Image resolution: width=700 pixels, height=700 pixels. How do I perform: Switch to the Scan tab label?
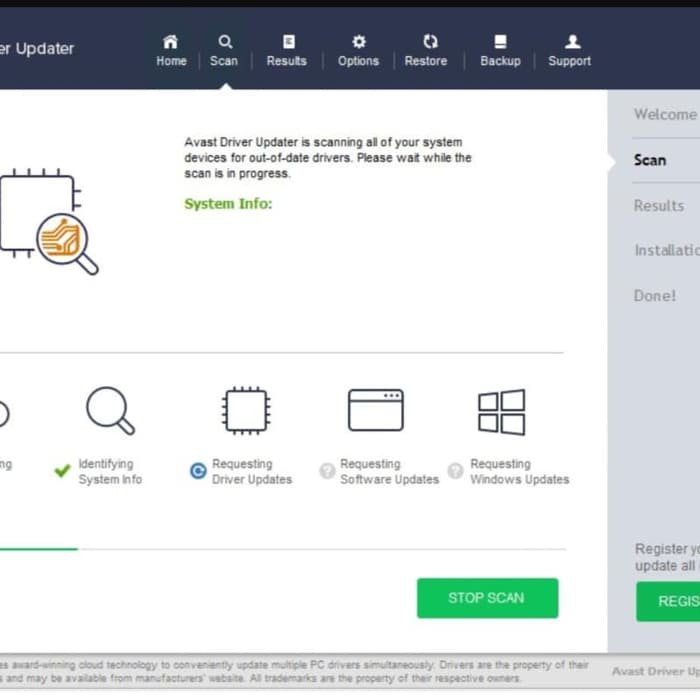tap(224, 61)
